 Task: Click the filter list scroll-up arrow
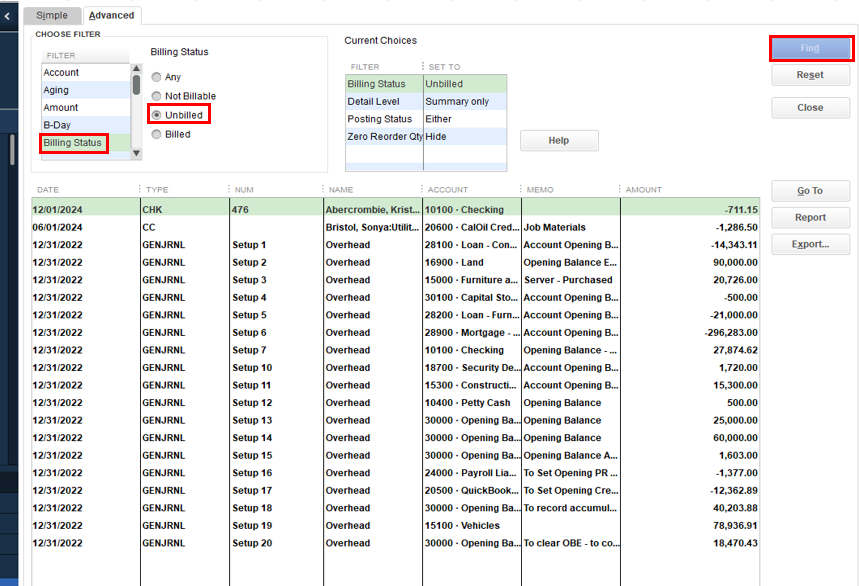click(137, 69)
